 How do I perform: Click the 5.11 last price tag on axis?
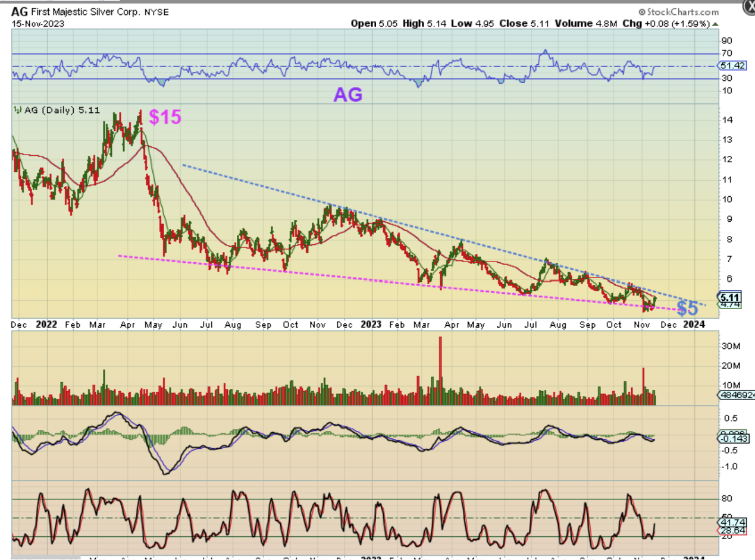click(x=729, y=298)
